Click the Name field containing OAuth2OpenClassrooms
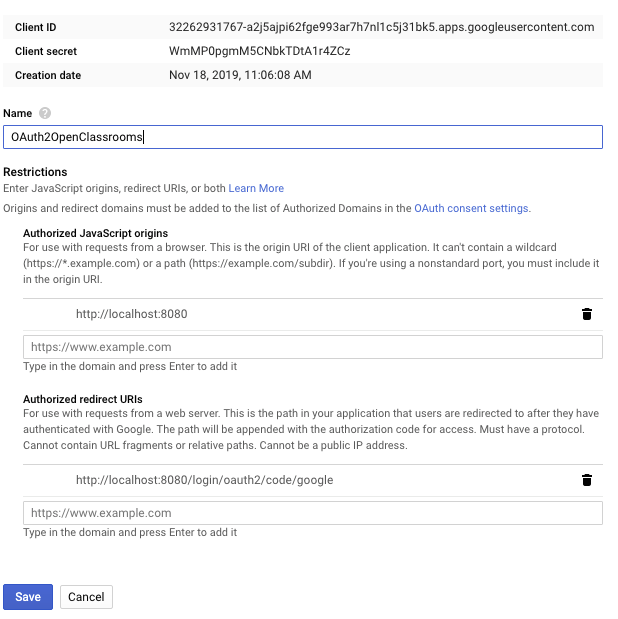 click(303, 137)
